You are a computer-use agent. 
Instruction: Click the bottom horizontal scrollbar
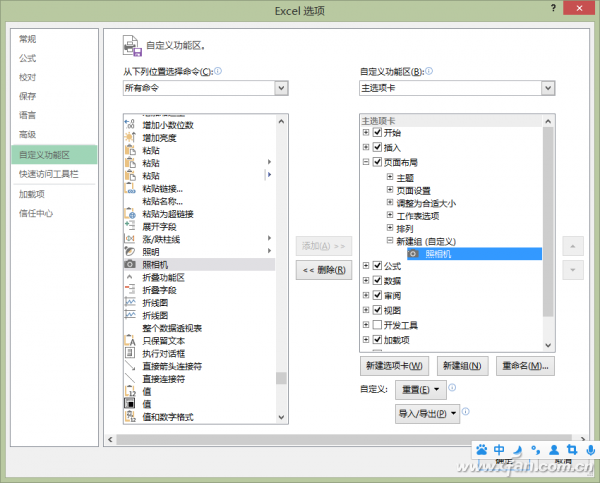[344, 439]
